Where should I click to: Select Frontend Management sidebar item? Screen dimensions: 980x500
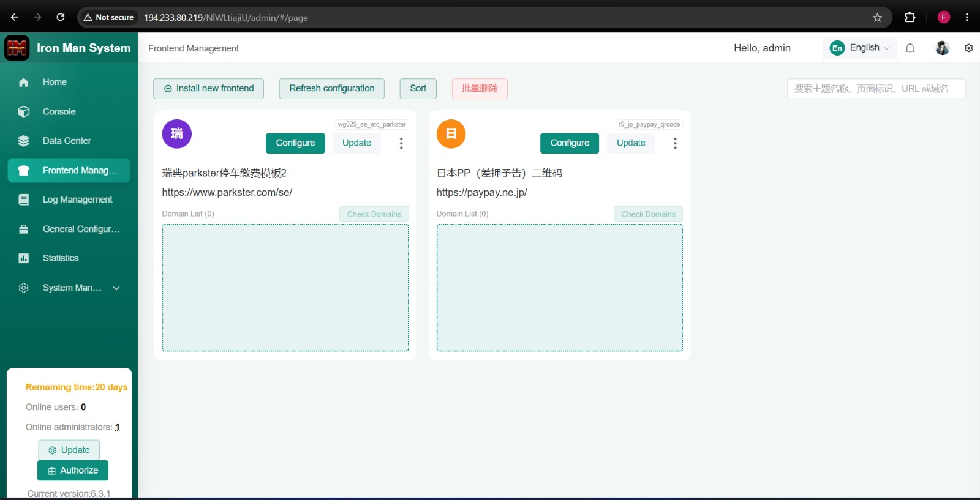pos(69,170)
